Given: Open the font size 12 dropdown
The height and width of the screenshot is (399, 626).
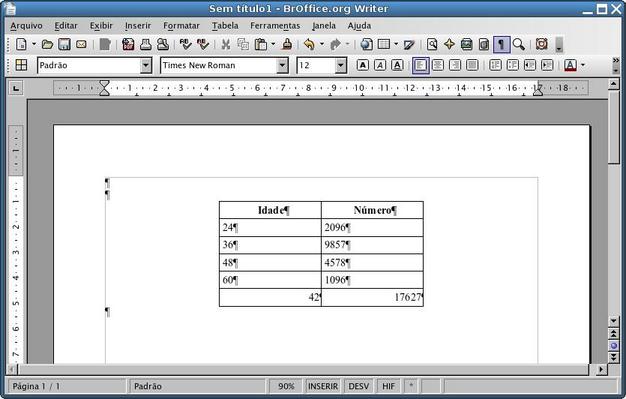Looking at the screenshot, I should [341, 65].
